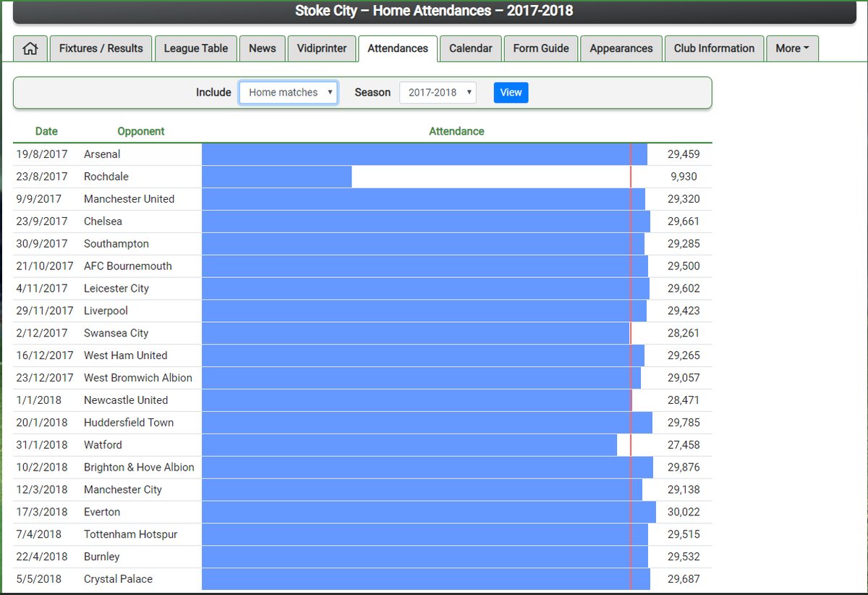Switch to the Form Guide tab
This screenshot has height=595, width=868.
point(541,48)
